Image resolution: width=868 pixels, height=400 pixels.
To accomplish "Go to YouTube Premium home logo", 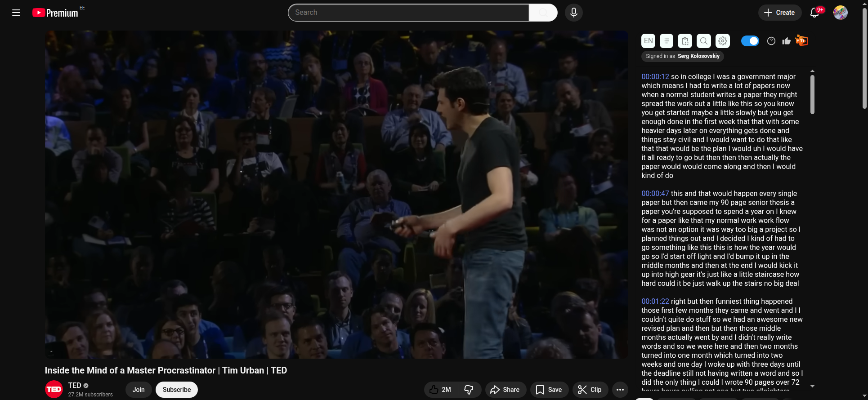I will [x=55, y=13].
